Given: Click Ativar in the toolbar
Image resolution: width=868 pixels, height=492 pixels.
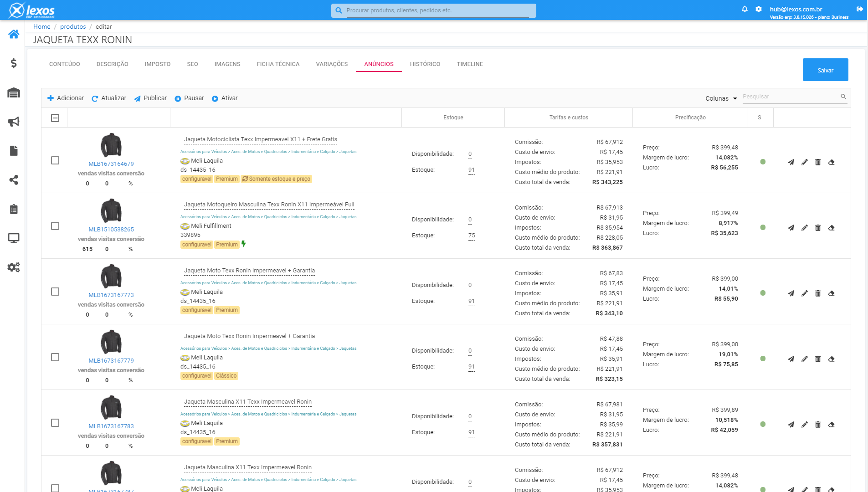Looking at the screenshot, I should pyautogui.click(x=225, y=98).
